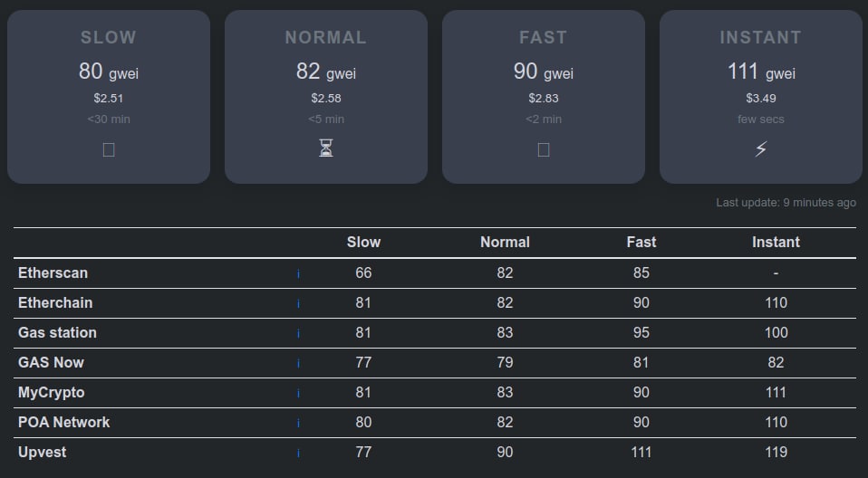Click the lightning bolt in the INSTANT card
The image size is (868, 478).
(x=761, y=148)
